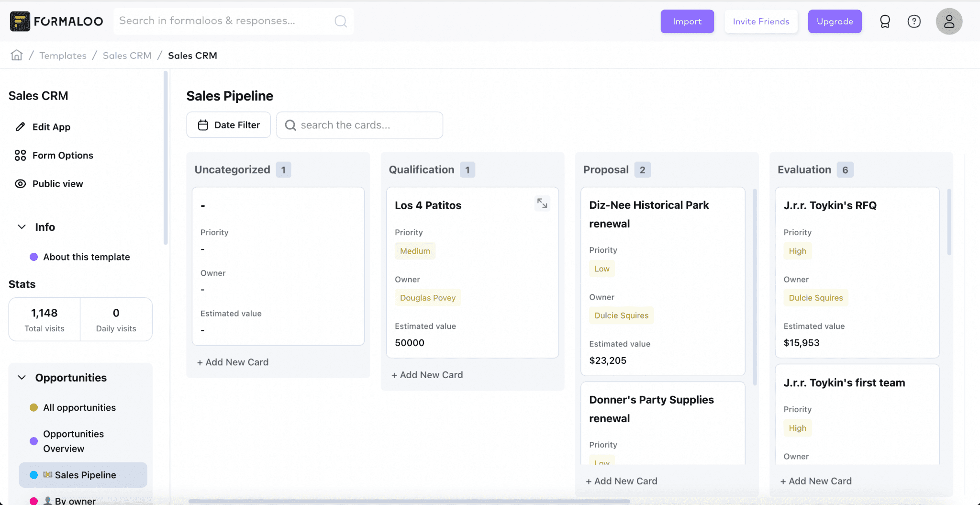Select the Sales Pipeline menu item
The width and height of the screenshot is (980, 505).
(83, 475)
